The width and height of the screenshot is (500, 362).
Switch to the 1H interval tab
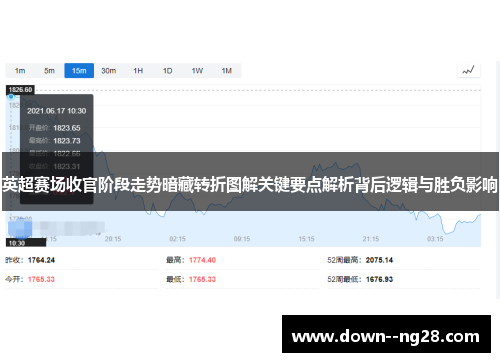138,71
